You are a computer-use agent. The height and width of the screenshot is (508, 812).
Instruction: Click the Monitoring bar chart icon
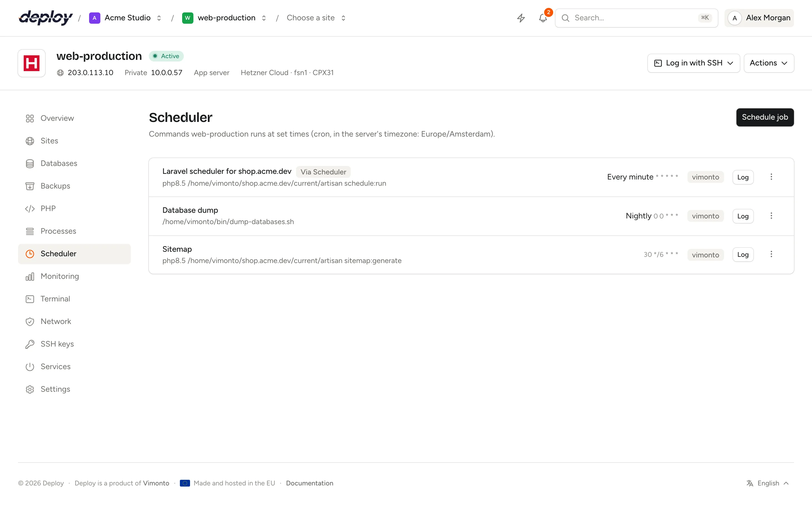30,277
